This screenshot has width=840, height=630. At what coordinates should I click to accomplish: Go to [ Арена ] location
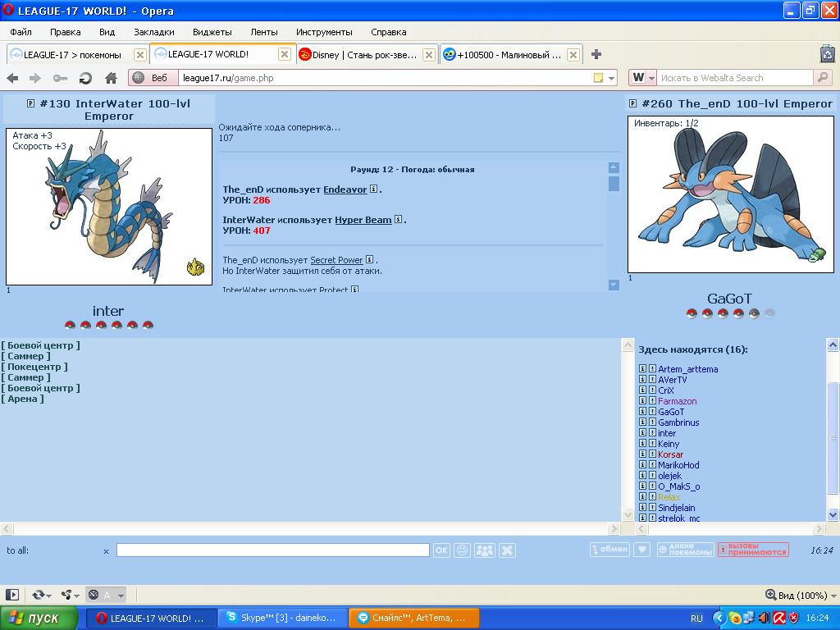[x=22, y=399]
